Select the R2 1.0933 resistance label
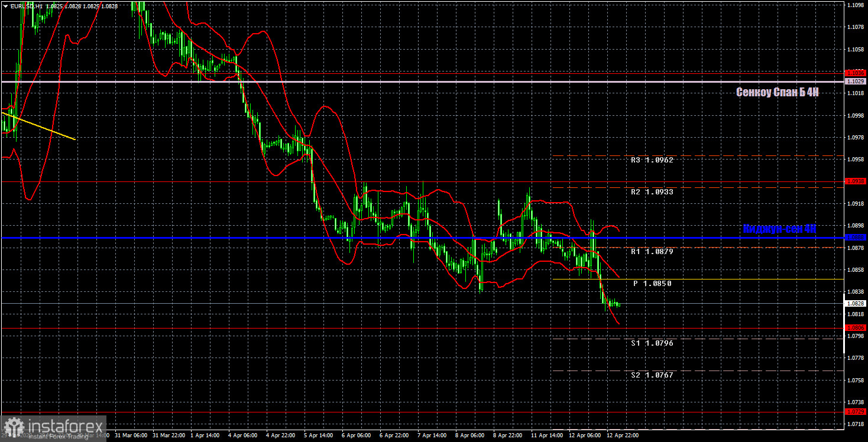This screenshot has width=868, height=442. pyautogui.click(x=652, y=192)
